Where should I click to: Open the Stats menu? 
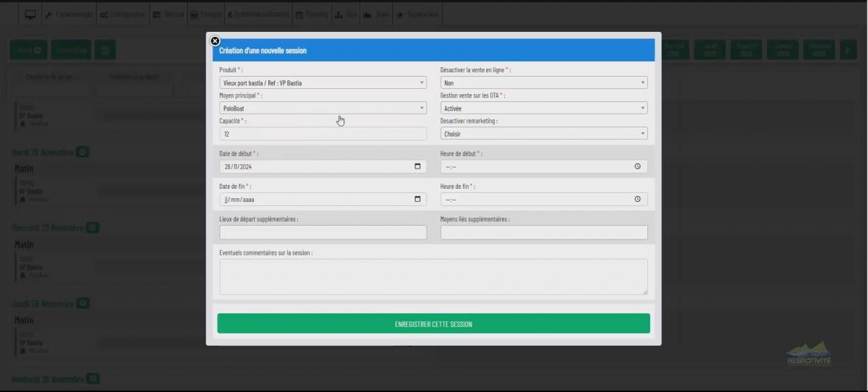click(377, 14)
